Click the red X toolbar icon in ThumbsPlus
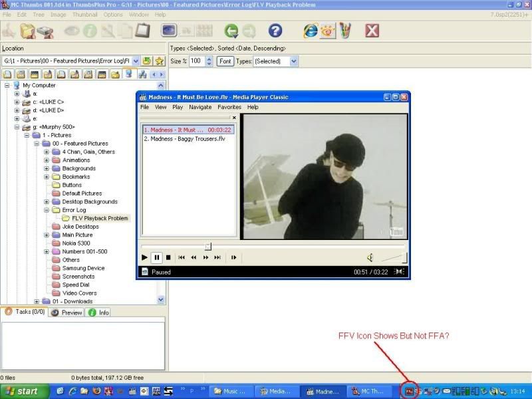 point(372,31)
